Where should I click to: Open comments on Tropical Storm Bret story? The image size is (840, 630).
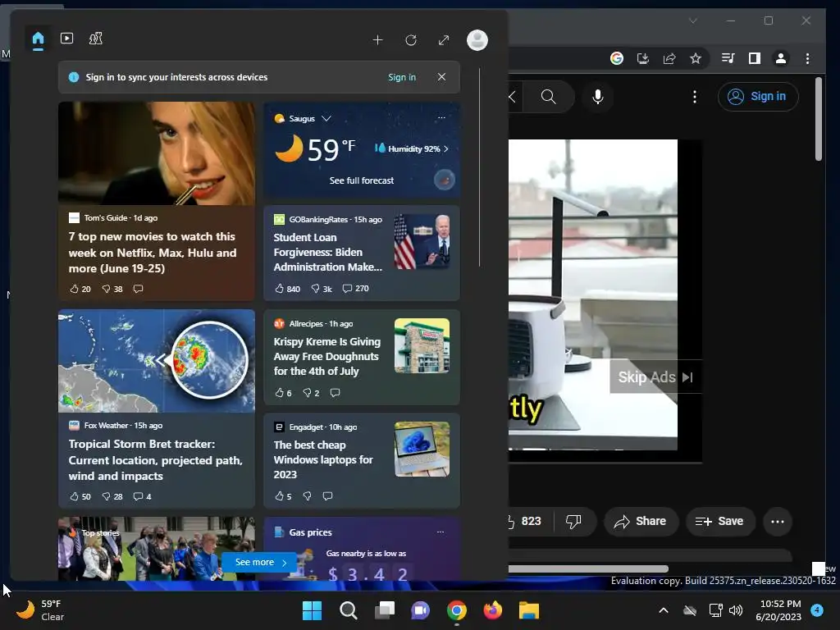(x=142, y=496)
